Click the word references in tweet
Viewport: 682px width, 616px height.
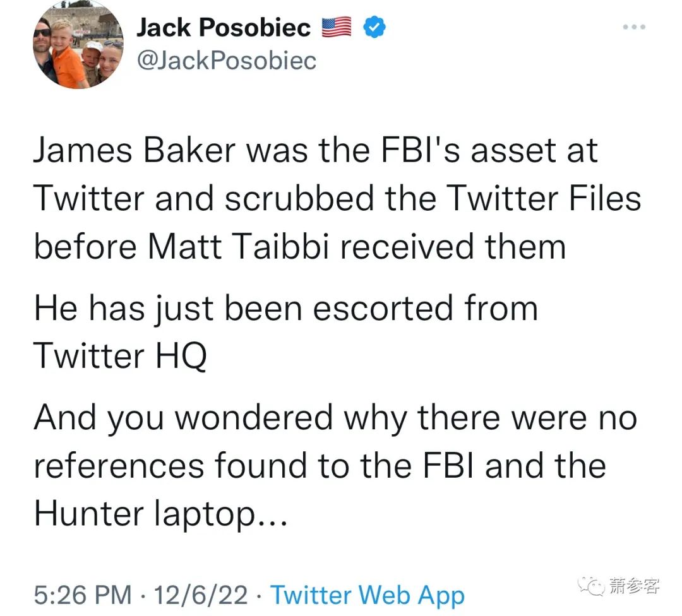(119, 466)
